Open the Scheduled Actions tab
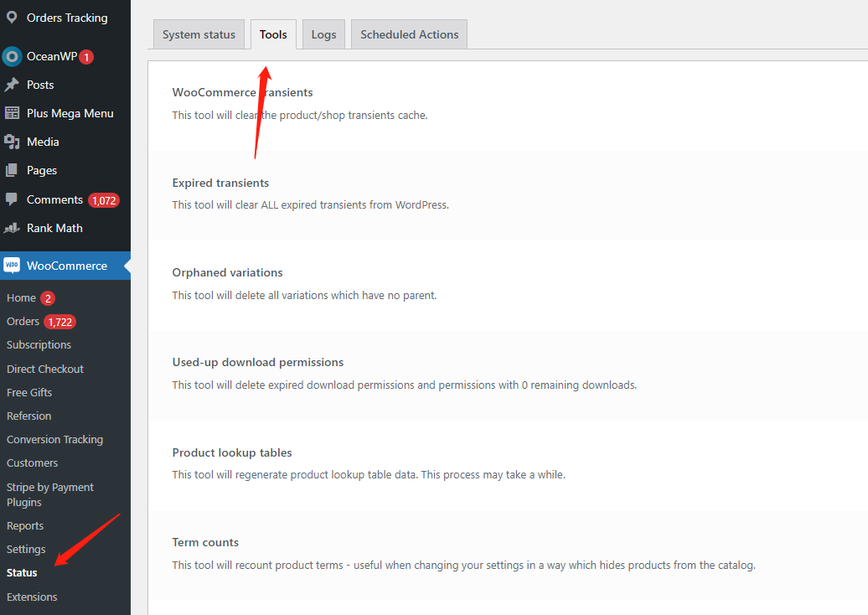Image resolution: width=868 pixels, height=615 pixels. click(x=409, y=34)
